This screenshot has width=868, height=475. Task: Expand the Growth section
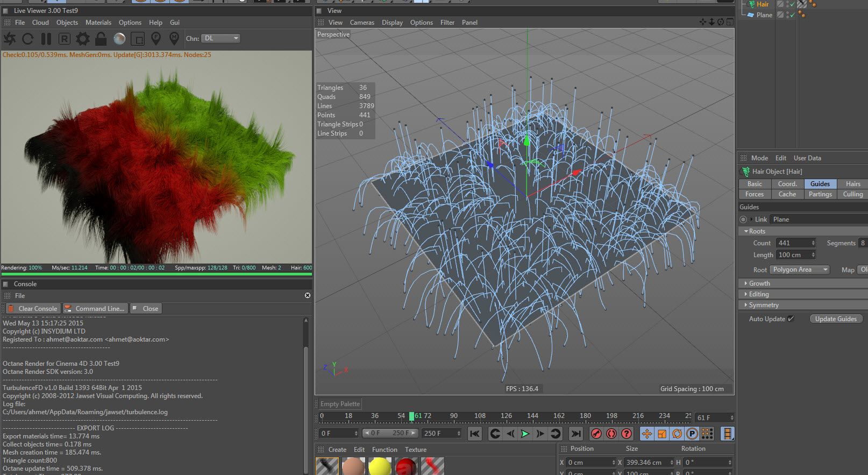pos(759,283)
